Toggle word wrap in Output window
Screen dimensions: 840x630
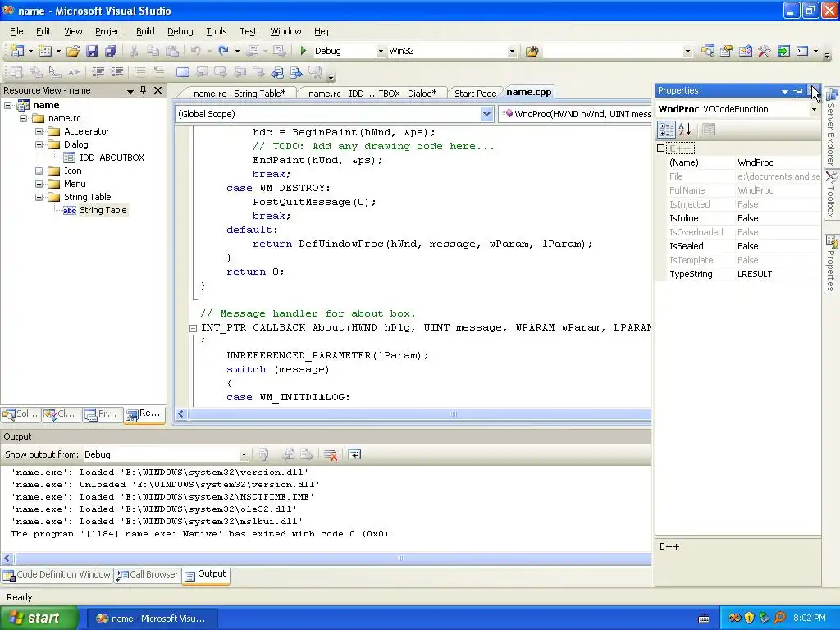coord(354,454)
